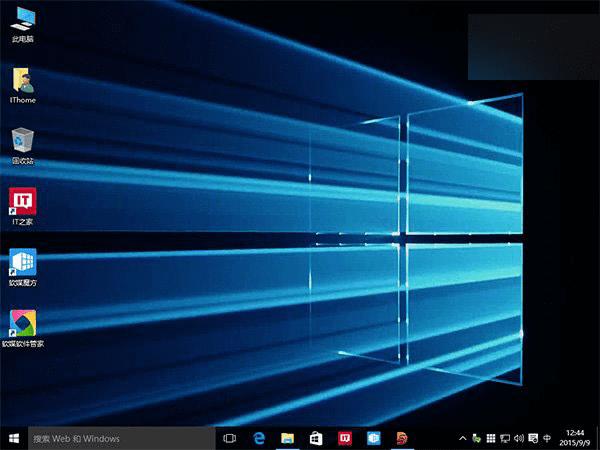Open the Action Center notification icon
The width and height of the screenshot is (600, 450).
(x=533, y=439)
